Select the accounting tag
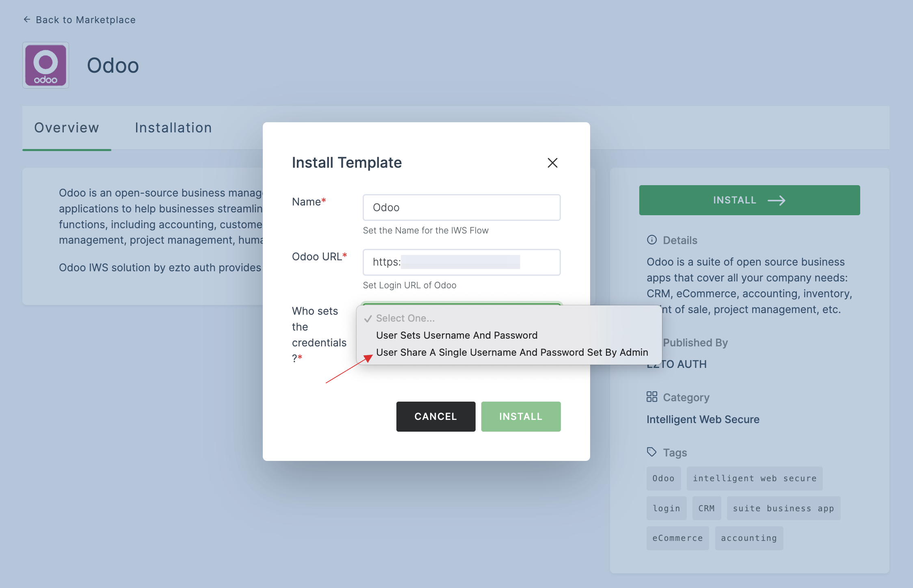This screenshot has height=588, width=913. click(748, 537)
